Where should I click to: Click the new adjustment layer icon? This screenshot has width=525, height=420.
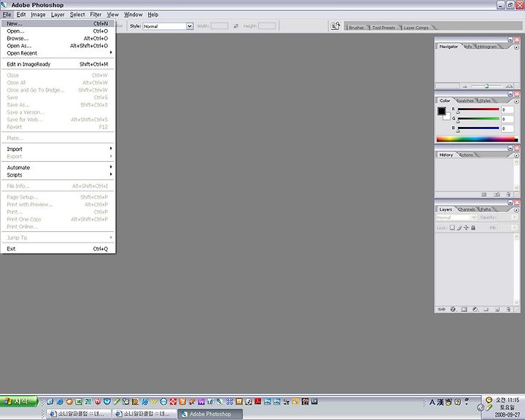coord(475,309)
